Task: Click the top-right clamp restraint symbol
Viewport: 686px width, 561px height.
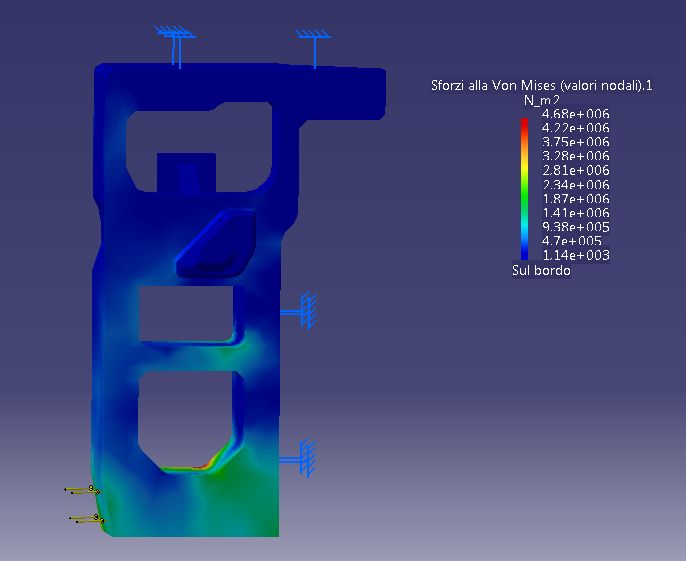Action: [314, 49]
